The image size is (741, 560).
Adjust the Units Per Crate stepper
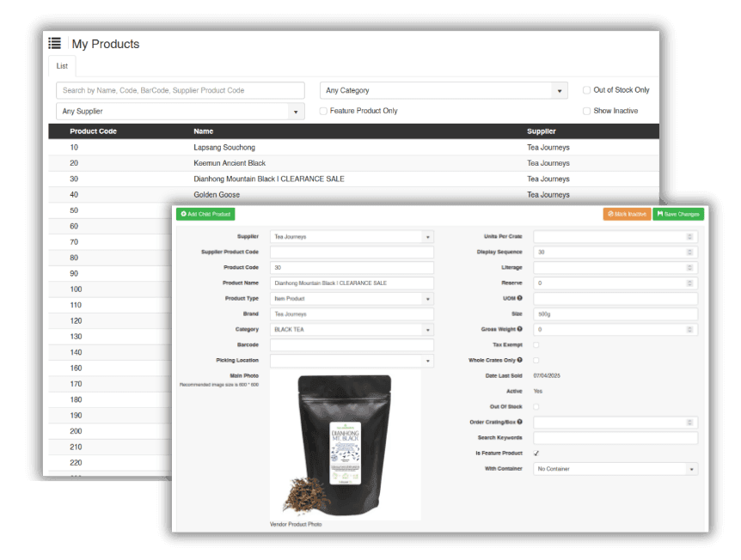689,236
